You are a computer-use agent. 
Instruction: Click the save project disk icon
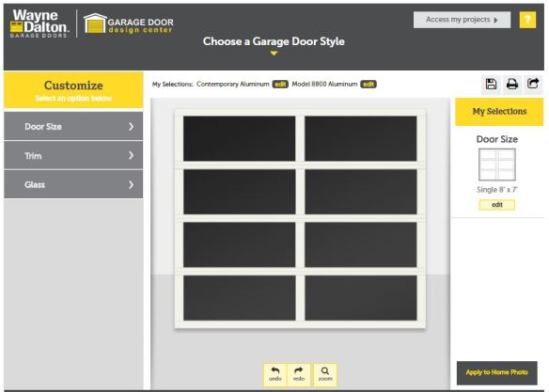pyautogui.click(x=491, y=85)
